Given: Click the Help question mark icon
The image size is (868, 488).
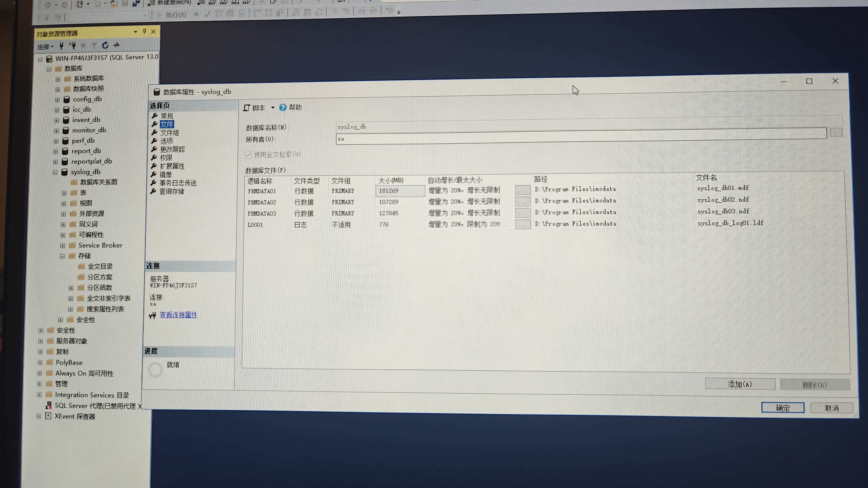Looking at the screenshot, I should [283, 107].
